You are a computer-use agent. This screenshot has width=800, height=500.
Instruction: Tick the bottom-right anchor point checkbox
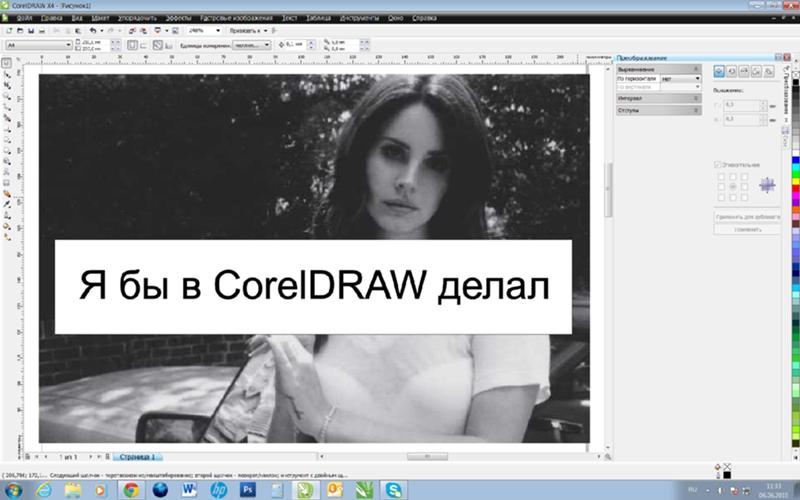(744, 197)
